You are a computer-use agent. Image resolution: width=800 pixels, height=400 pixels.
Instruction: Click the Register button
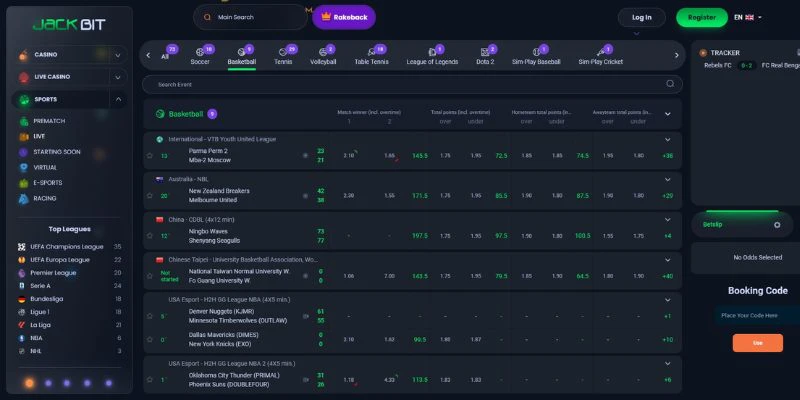tap(702, 17)
